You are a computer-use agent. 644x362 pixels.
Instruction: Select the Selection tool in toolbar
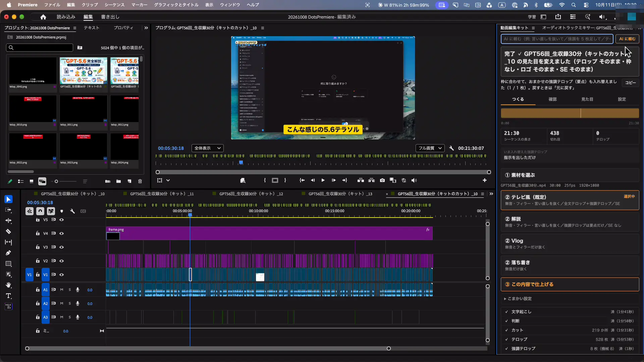[8, 199]
